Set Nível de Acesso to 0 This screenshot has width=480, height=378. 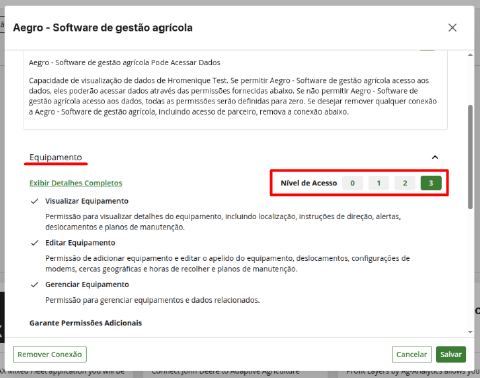[352, 183]
